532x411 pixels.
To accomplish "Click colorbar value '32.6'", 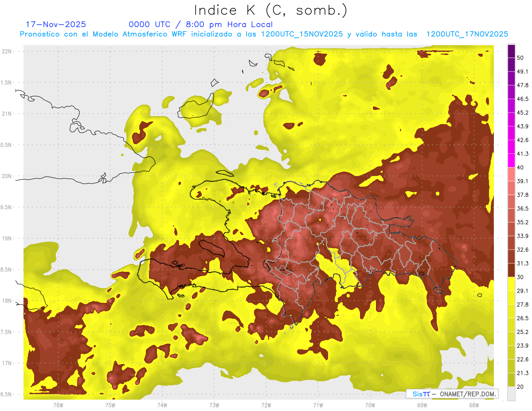I will [523, 250].
